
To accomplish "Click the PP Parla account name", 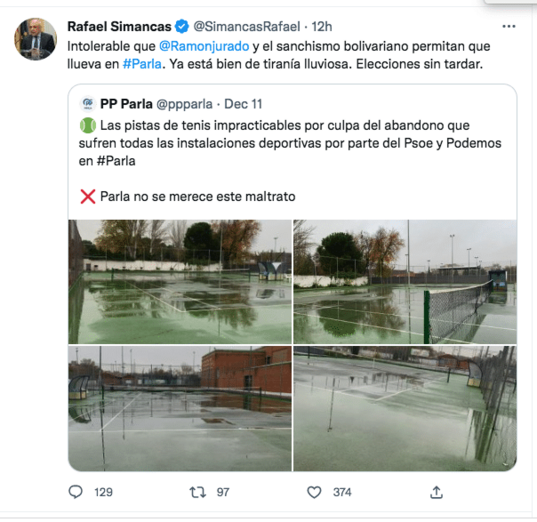I will pyautogui.click(x=126, y=104).
